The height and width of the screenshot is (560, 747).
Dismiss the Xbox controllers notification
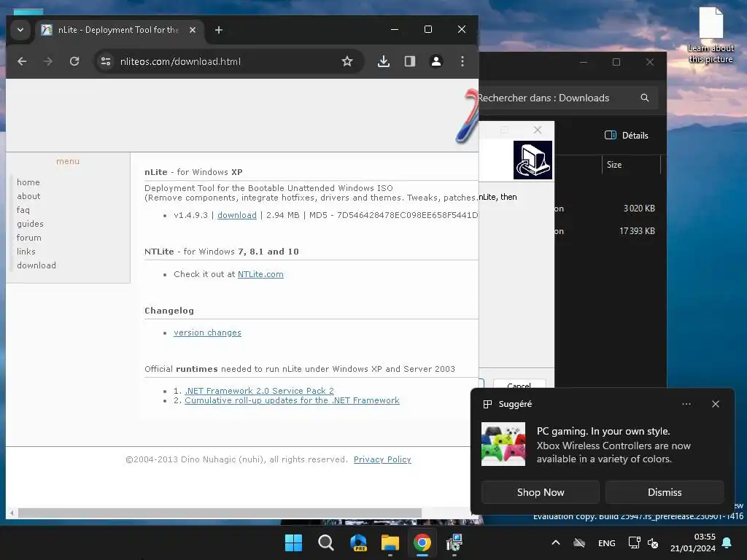(665, 492)
